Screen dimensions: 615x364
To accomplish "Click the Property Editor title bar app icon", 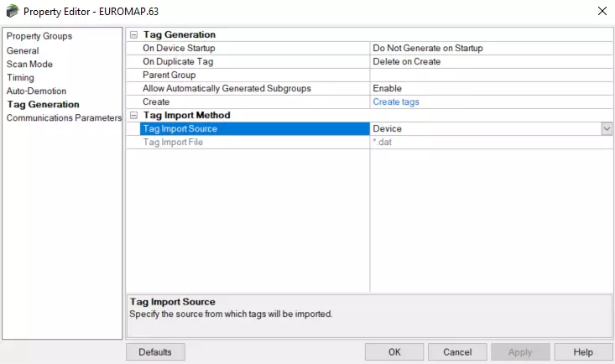I will [11, 11].
